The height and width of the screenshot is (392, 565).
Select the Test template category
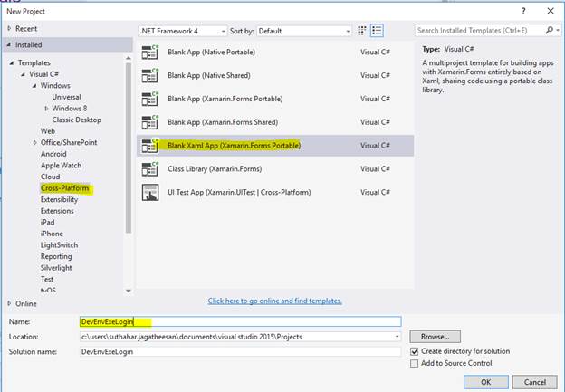point(47,280)
